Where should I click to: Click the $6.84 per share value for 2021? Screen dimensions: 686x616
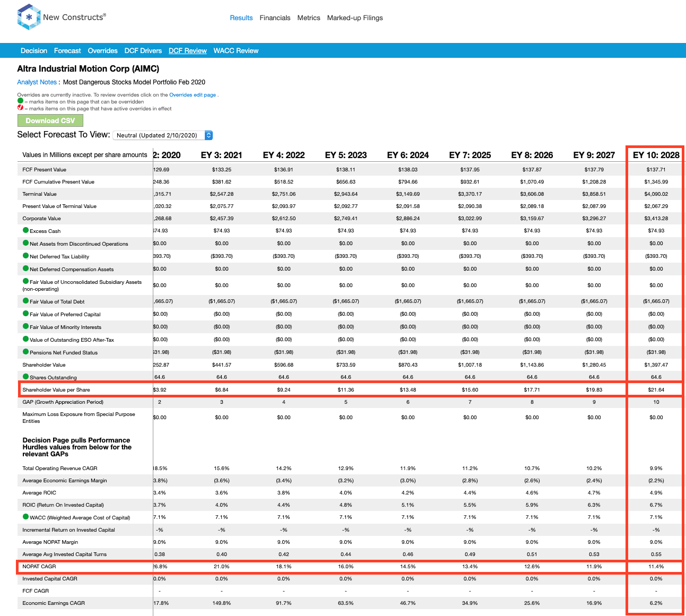click(222, 390)
